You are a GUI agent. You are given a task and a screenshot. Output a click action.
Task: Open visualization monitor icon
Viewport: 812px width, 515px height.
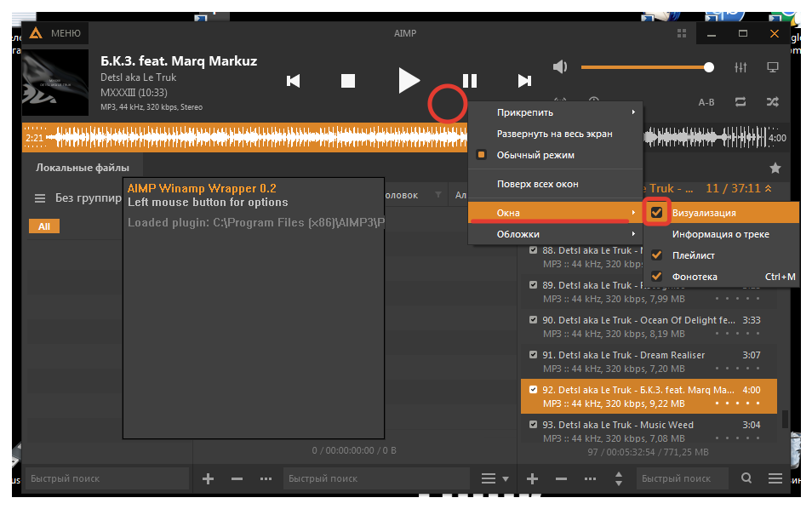click(x=773, y=67)
